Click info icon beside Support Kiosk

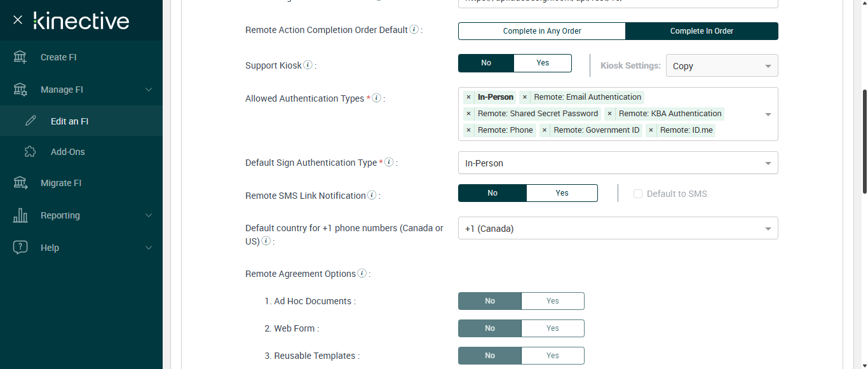pos(308,65)
